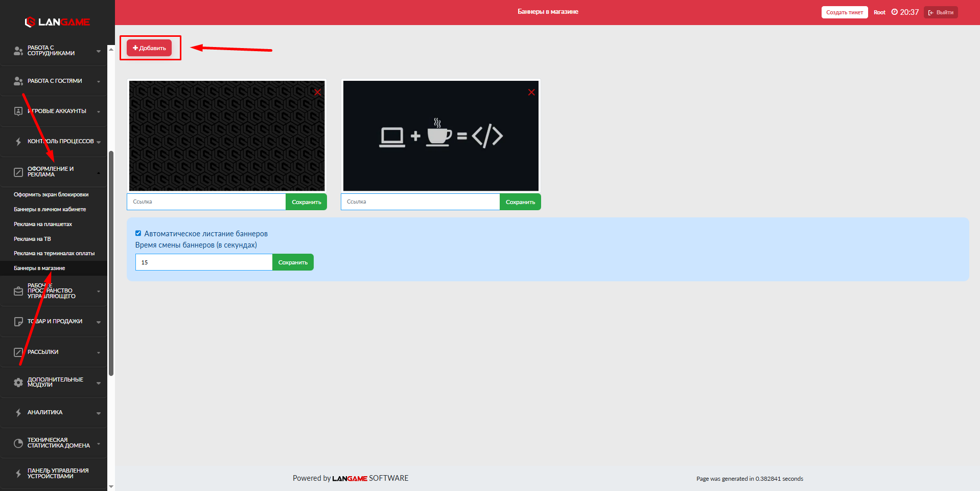Click LANGAME SOFTWARE footer link
Image resolution: width=980 pixels, height=491 pixels.
(370, 478)
